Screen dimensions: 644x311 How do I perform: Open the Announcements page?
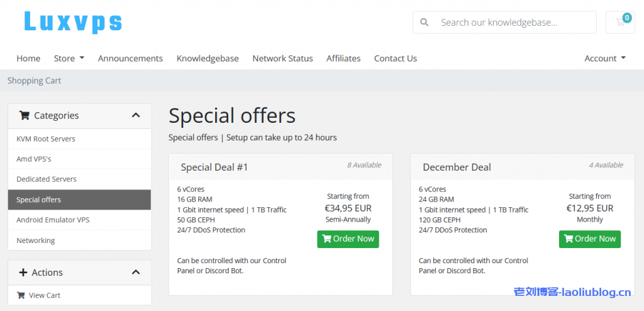[130, 59]
